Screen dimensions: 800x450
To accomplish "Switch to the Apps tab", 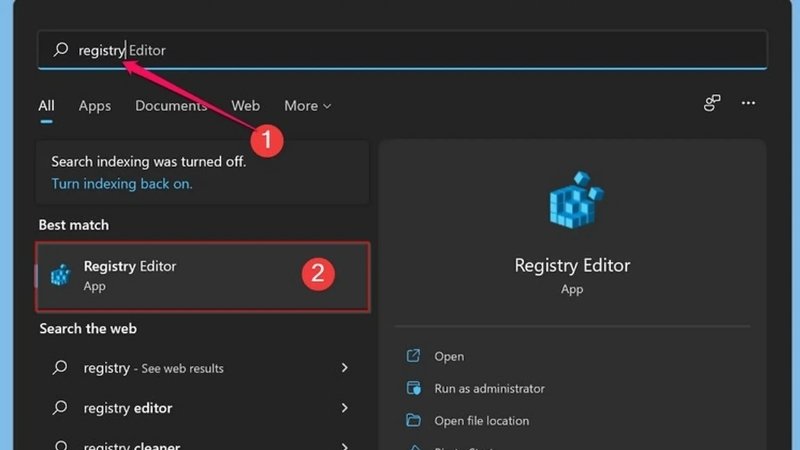I will (x=95, y=106).
